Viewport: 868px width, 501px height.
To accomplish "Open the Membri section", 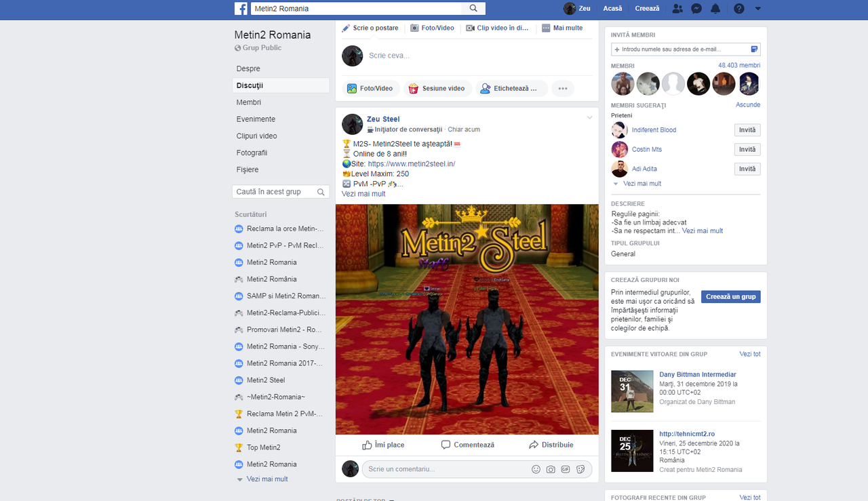I will 249,102.
